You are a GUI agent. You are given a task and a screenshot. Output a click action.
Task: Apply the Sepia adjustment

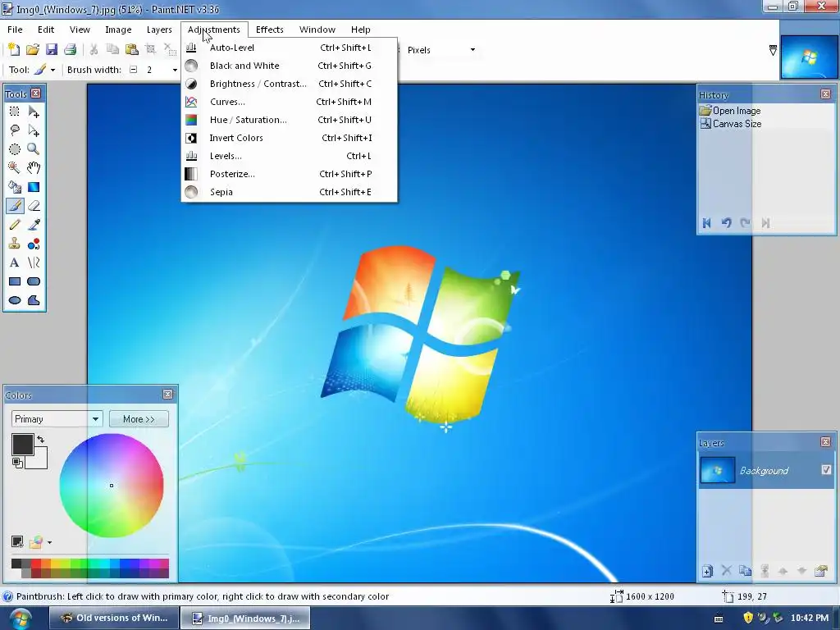click(x=290, y=192)
